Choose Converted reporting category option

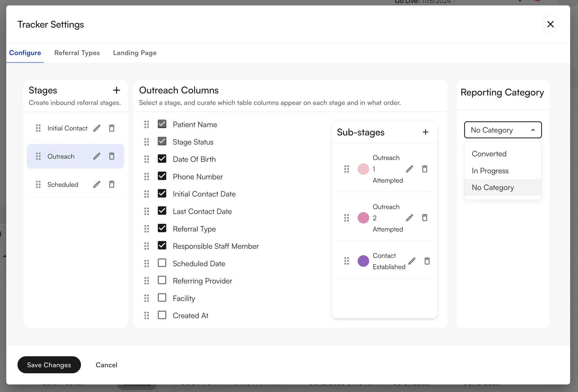[x=489, y=154]
